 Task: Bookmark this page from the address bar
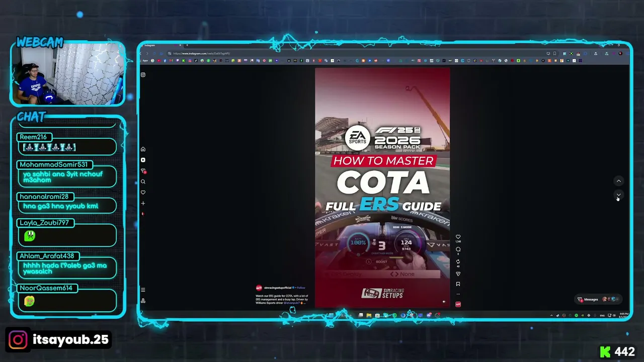click(554, 53)
